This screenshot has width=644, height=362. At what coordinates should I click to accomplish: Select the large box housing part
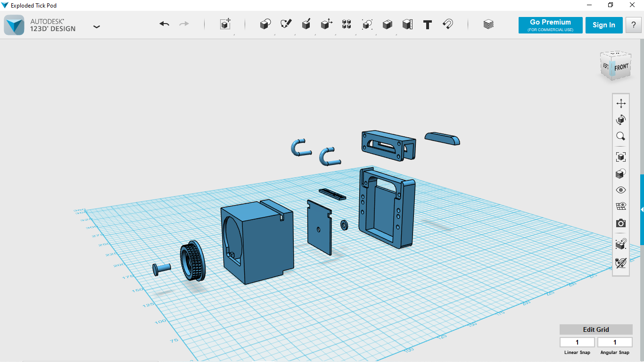point(257,242)
